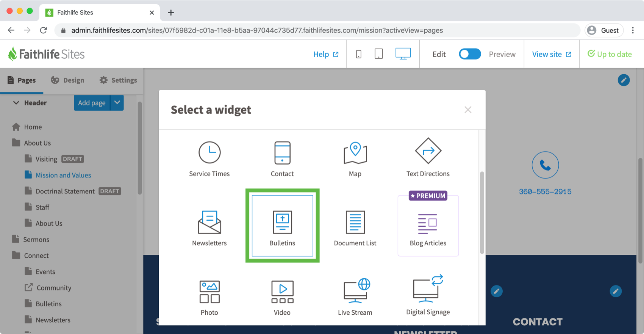Choose the Bulletins widget
Viewport: 644px width, 334px height.
coord(282,226)
